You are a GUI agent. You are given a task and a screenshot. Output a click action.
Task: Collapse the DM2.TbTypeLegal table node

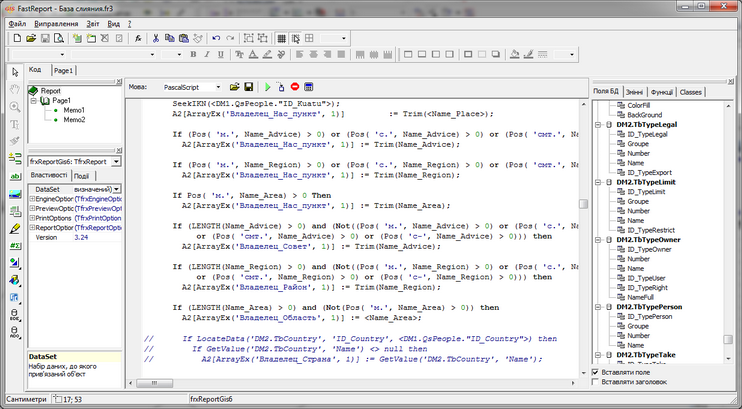[x=598, y=125]
